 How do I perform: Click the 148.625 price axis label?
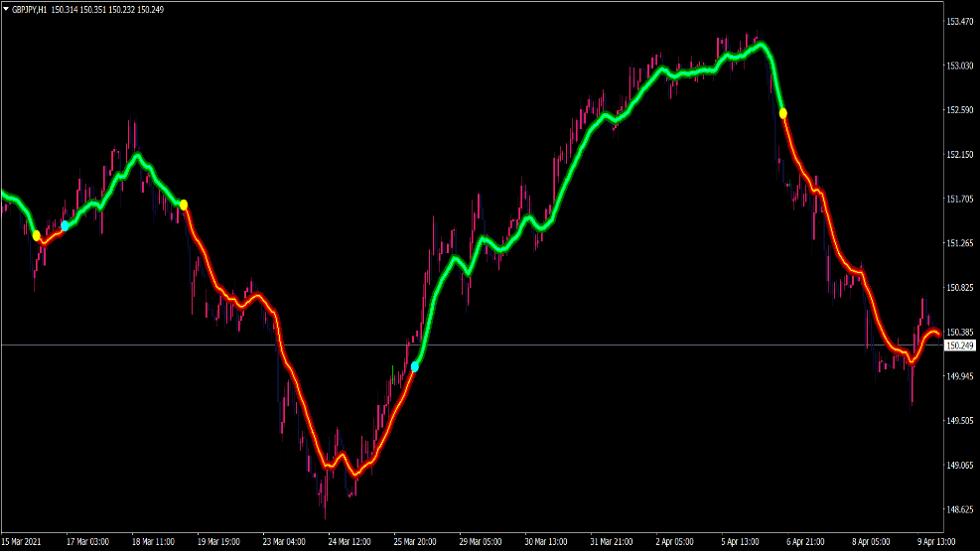pos(959,509)
